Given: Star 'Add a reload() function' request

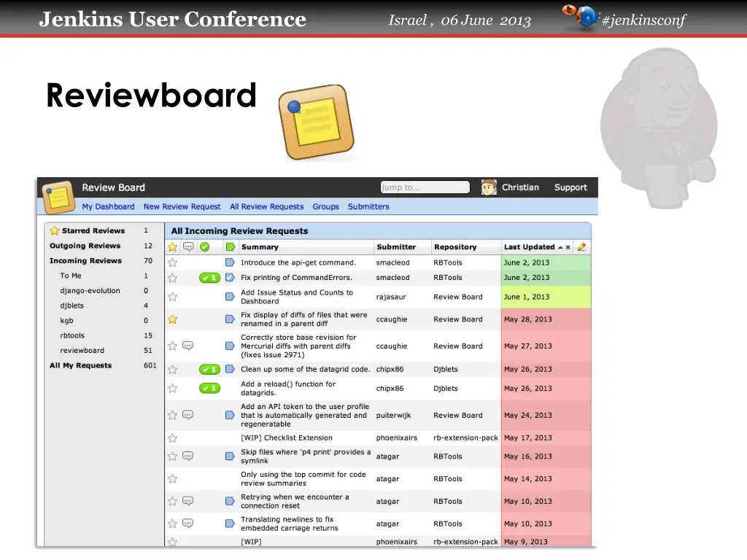Looking at the screenshot, I should coord(172,389).
